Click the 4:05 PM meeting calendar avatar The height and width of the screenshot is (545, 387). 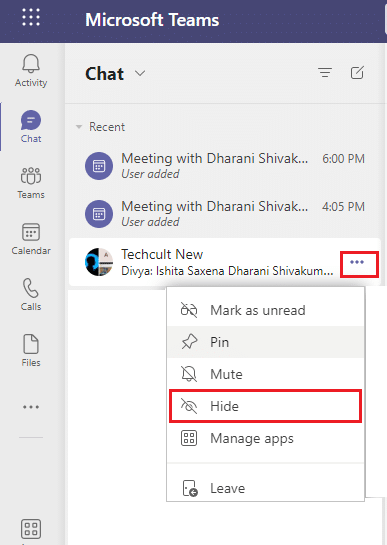99,213
